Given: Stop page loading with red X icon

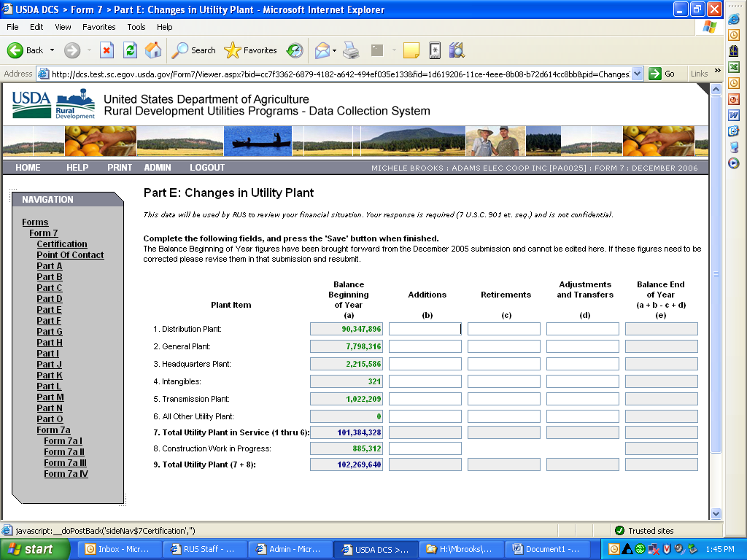Looking at the screenshot, I should point(107,50).
